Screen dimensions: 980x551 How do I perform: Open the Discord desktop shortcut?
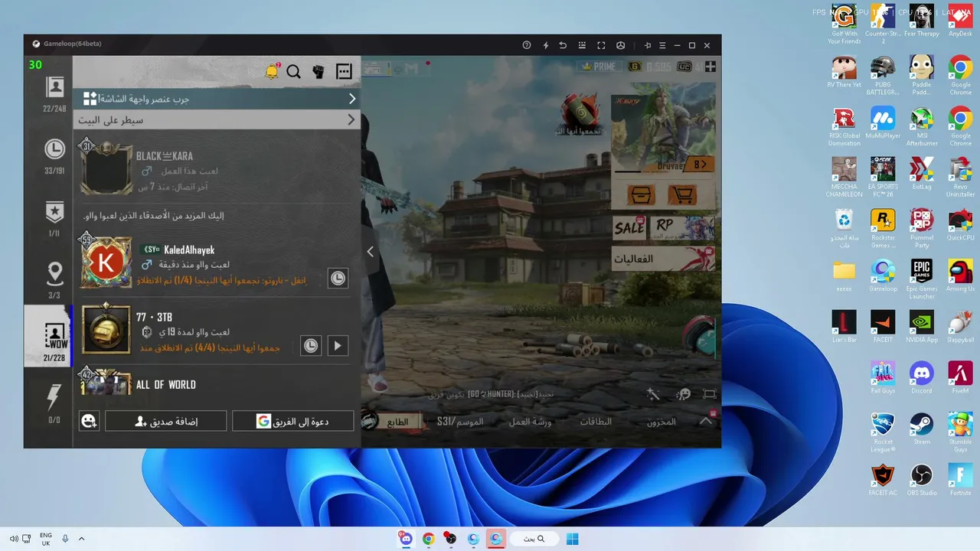point(922,378)
